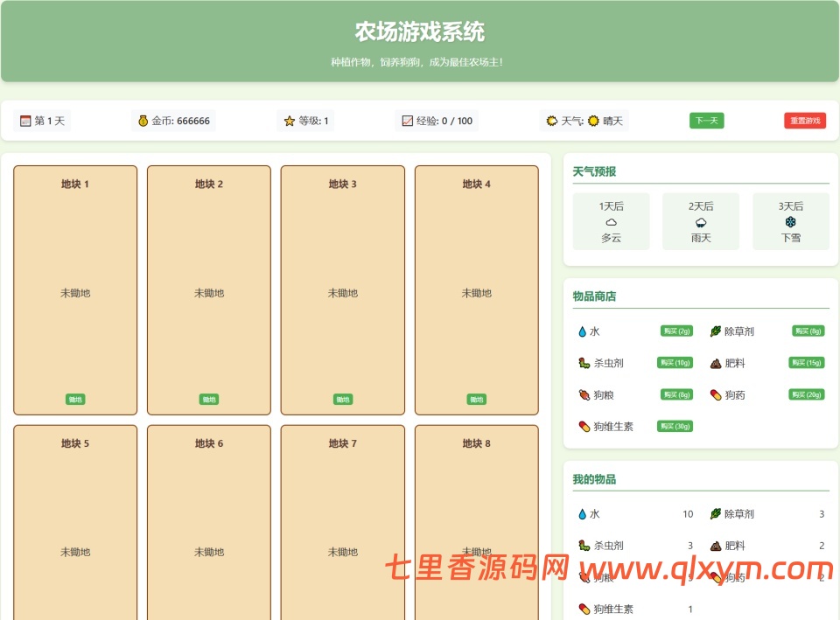Click the 锄地 button on 地块 4
This screenshot has height=620, width=840.
(475, 399)
